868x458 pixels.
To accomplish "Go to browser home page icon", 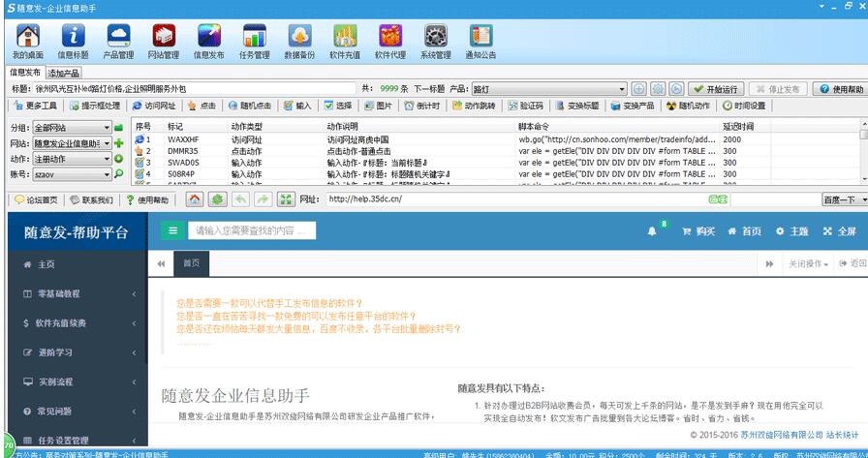I will pos(195,199).
